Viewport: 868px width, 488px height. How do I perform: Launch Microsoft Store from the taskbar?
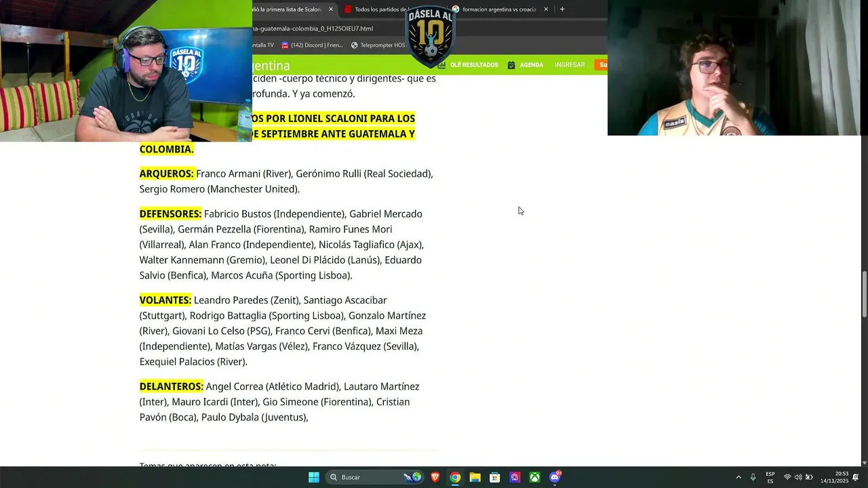click(x=495, y=477)
